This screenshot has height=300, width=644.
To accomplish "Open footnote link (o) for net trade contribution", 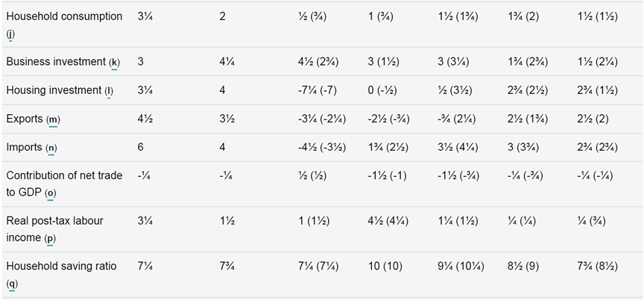I will pyautogui.click(x=51, y=193).
